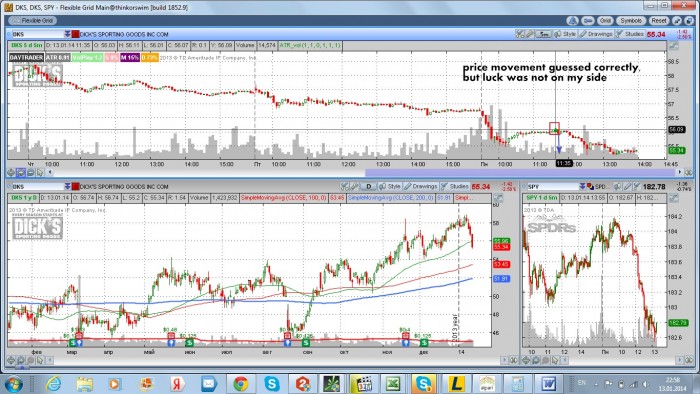The image size is (700, 394).
Task: Click daily chart pan crosshair icon
Action: click(x=11, y=360)
